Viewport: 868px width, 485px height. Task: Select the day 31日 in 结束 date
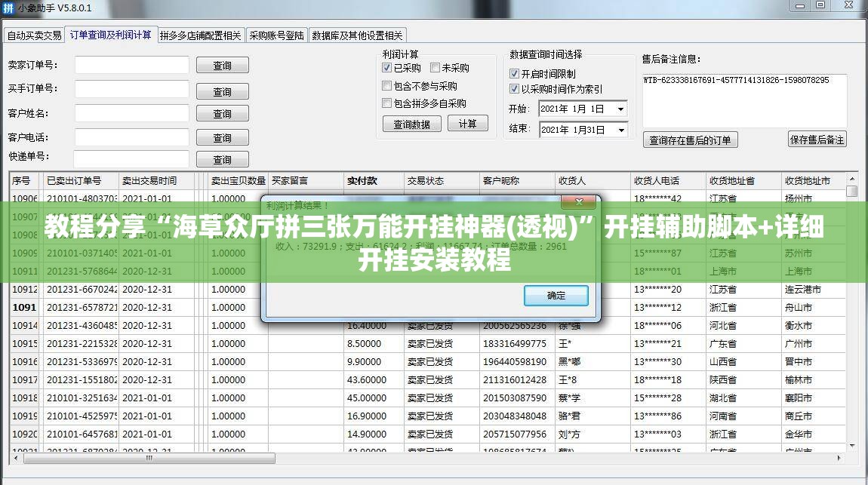point(597,130)
